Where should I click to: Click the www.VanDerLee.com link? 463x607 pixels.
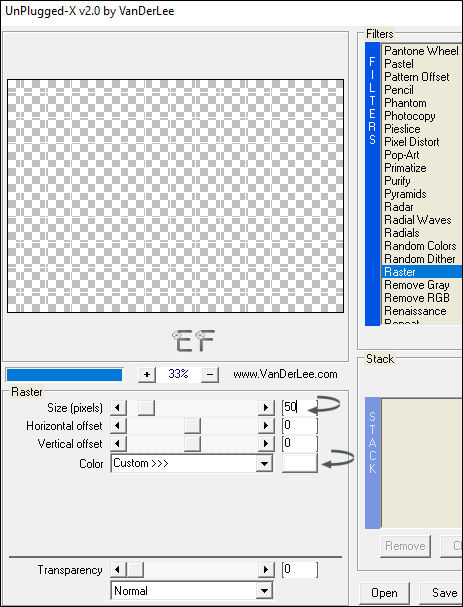point(285,374)
